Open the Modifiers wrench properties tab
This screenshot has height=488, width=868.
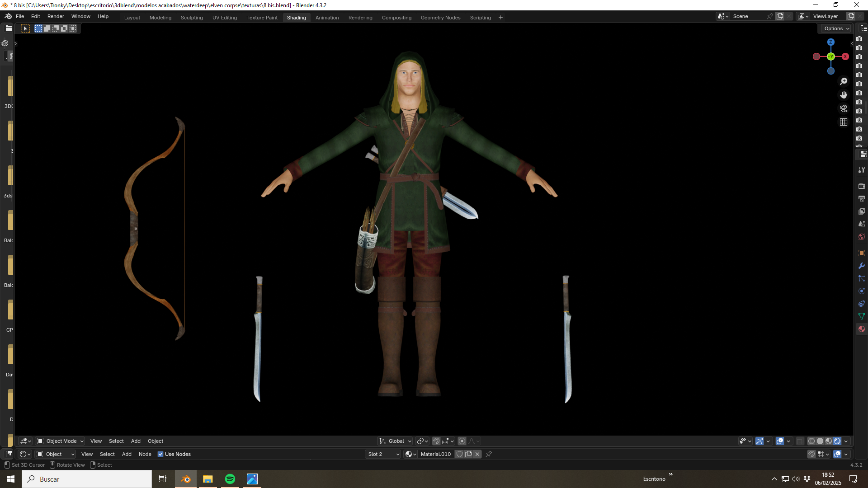[862, 266]
